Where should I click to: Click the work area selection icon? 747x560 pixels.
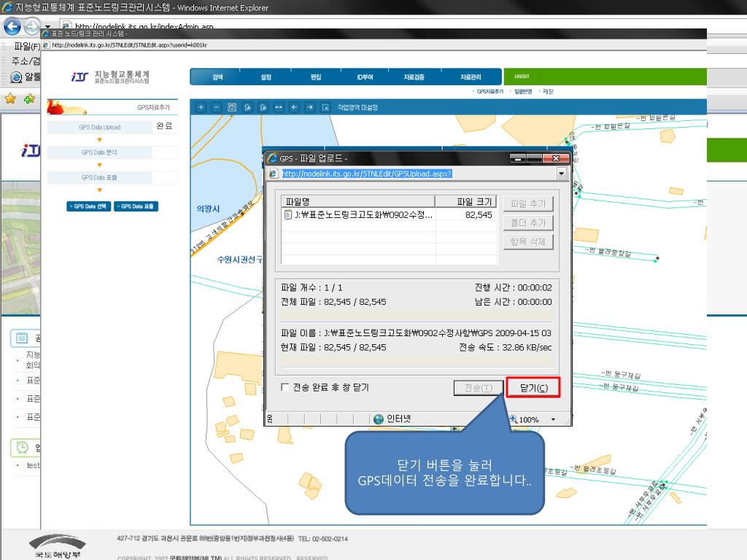[x=325, y=107]
